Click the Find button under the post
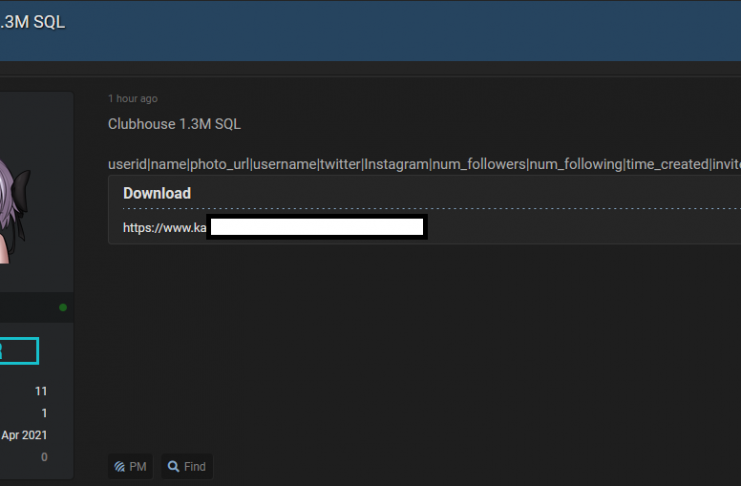This screenshot has width=741, height=486. click(187, 467)
